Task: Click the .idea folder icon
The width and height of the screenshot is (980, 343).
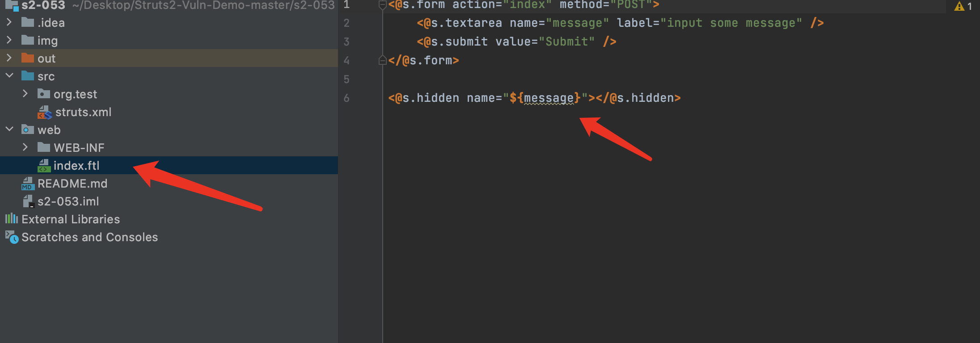Action: [28, 22]
